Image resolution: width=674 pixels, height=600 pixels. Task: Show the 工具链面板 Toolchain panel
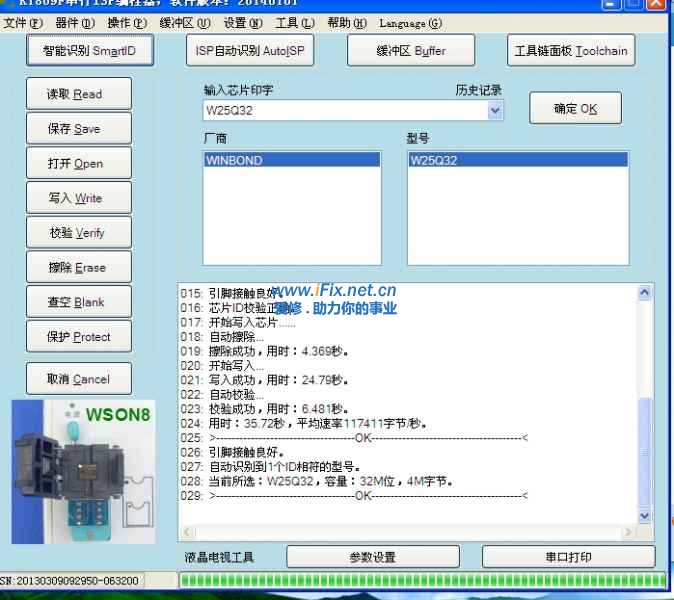pos(571,50)
